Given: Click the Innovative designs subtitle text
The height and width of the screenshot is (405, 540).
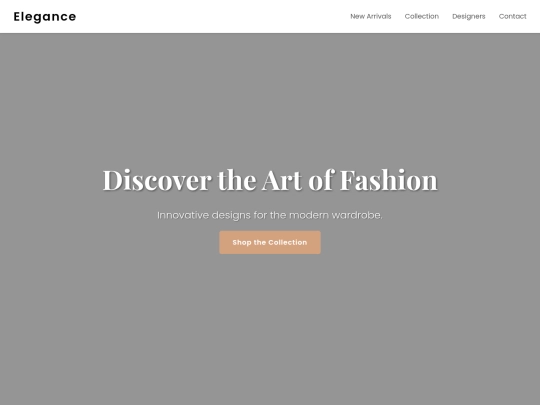Looking at the screenshot, I should coord(270,215).
